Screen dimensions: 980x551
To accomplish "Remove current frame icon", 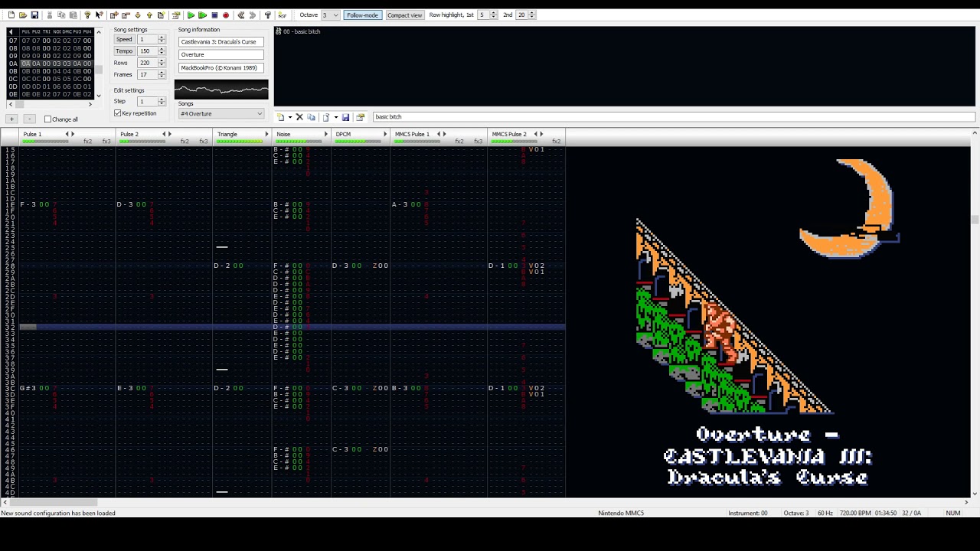I will 126,15.
